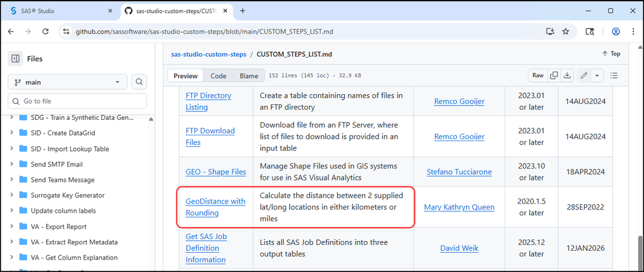
Task: Open the browser profile icon
Action: coord(615,32)
